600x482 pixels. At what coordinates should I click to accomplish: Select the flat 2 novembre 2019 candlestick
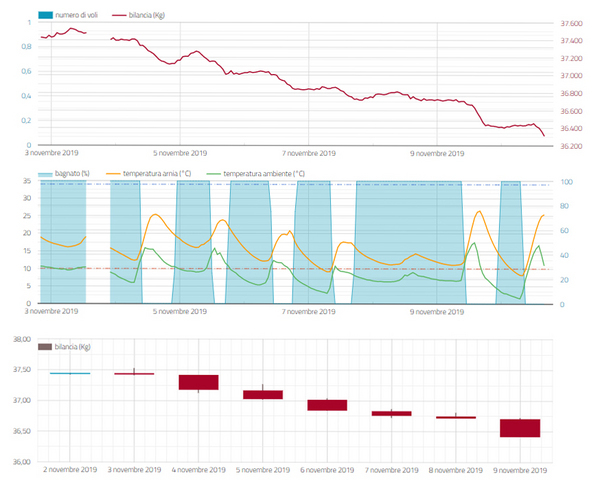70,373
